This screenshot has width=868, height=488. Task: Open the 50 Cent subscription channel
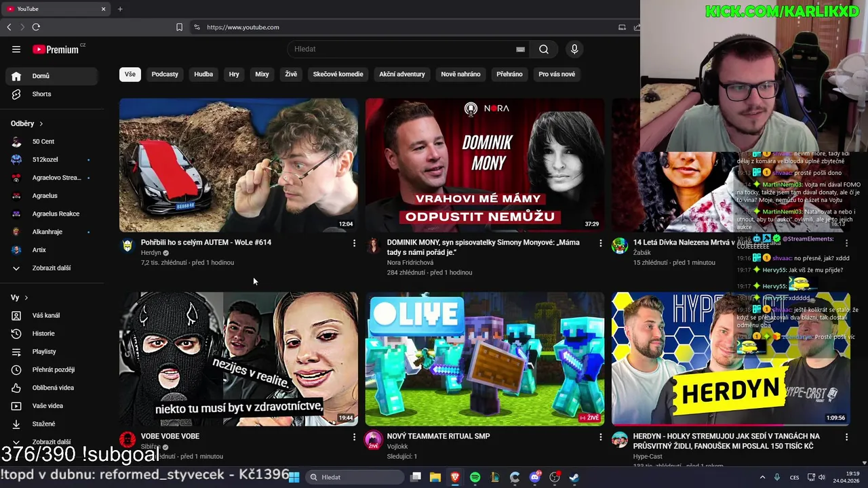click(52, 142)
